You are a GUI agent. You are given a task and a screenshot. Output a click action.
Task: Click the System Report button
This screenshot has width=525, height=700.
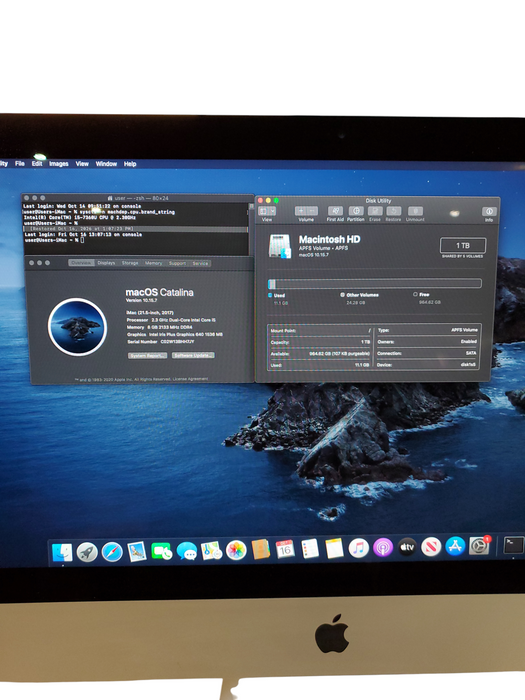[x=148, y=355]
